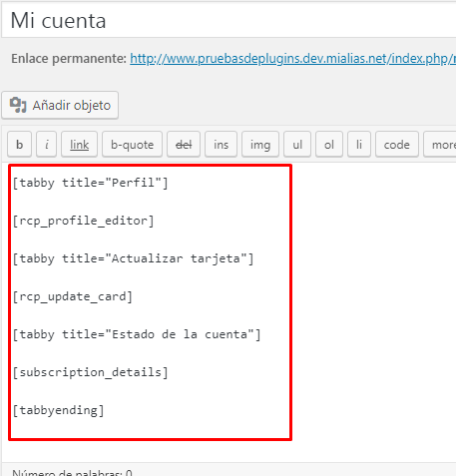The height and width of the screenshot is (476, 456).
Task: Click the 'Número de palabras' status text
Action: (x=72, y=472)
